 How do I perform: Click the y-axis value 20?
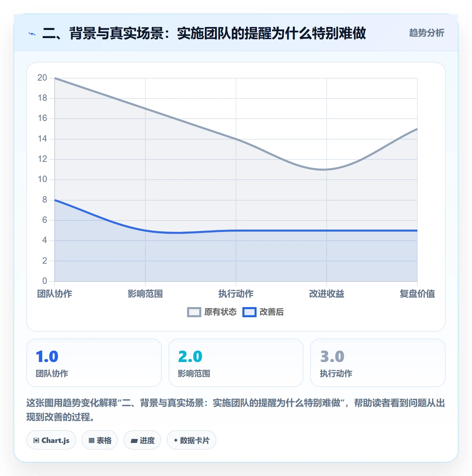click(42, 78)
